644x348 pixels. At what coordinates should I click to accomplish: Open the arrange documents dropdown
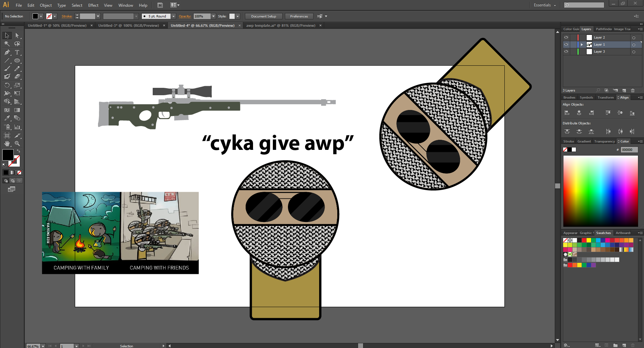(x=175, y=5)
